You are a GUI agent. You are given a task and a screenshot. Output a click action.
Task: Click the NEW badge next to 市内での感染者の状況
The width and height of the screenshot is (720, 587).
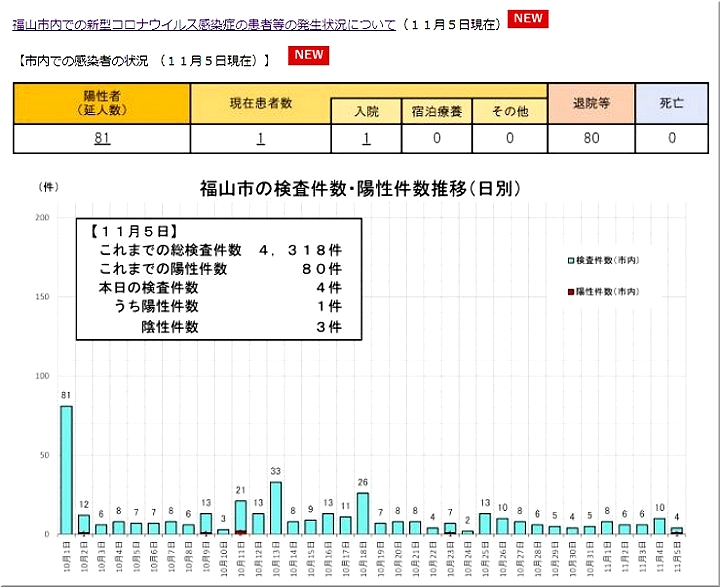point(309,55)
